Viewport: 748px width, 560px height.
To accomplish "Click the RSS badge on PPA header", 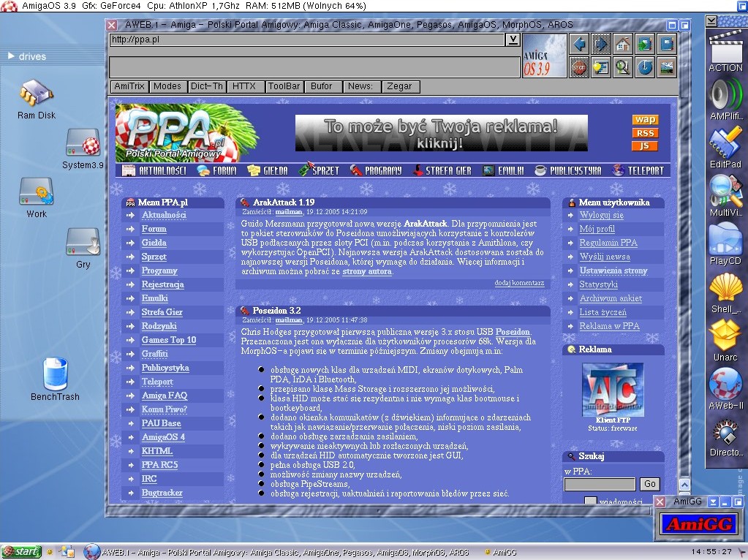I will 645,133.
